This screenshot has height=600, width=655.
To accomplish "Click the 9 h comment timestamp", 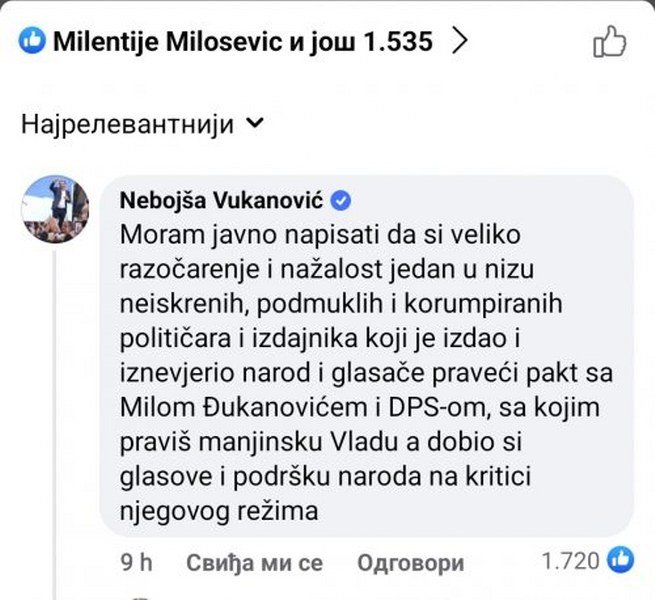I will point(136,562).
